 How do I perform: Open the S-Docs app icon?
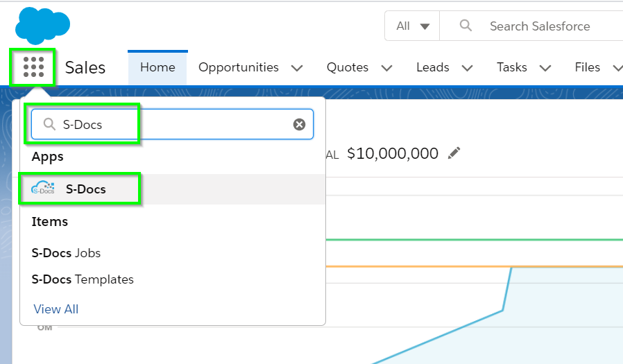click(43, 188)
